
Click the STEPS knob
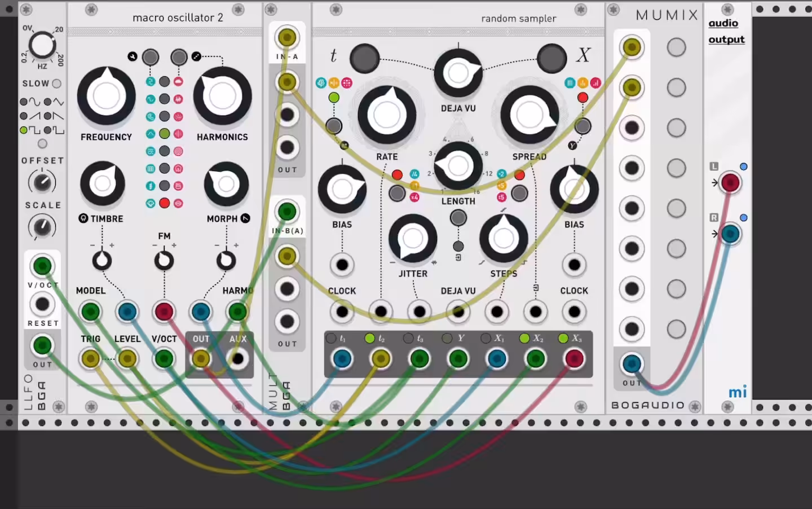coord(504,239)
